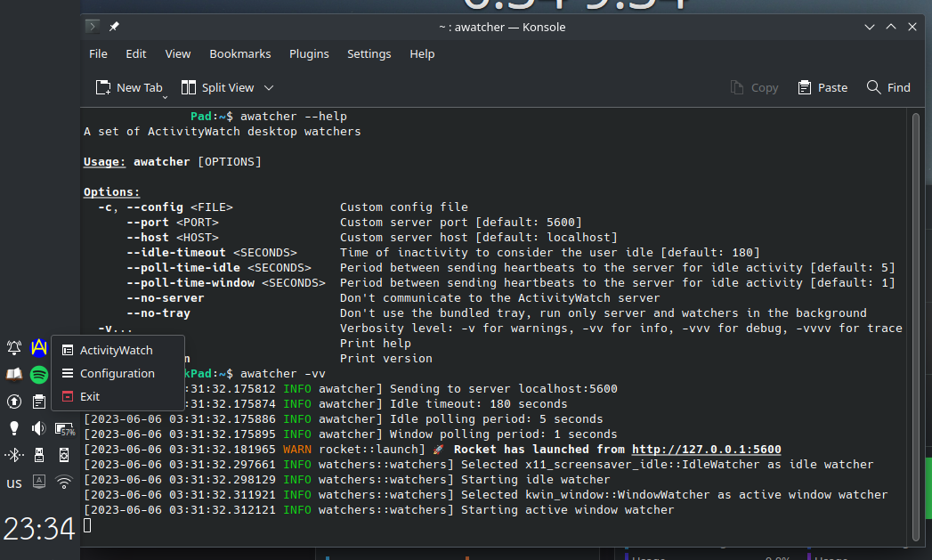Click the WARN log level text
The image size is (932, 560).
(x=297, y=450)
